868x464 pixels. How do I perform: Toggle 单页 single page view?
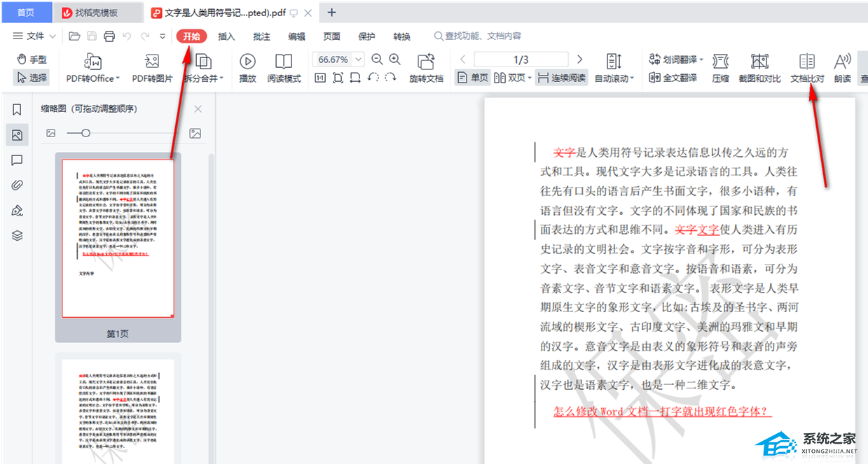[473, 78]
